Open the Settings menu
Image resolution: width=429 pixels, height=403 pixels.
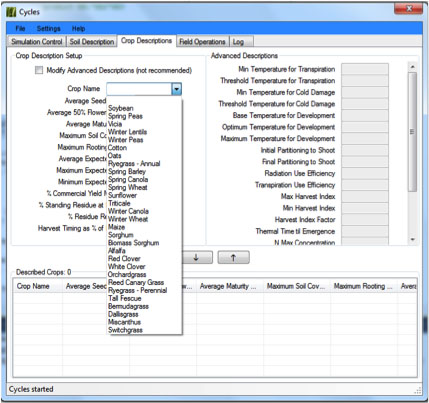click(49, 29)
